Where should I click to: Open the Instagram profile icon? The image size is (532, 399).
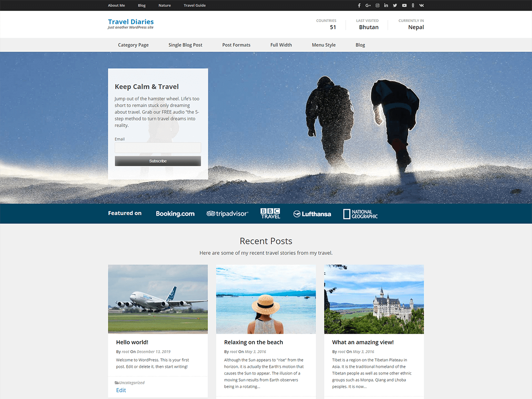(377, 5)
